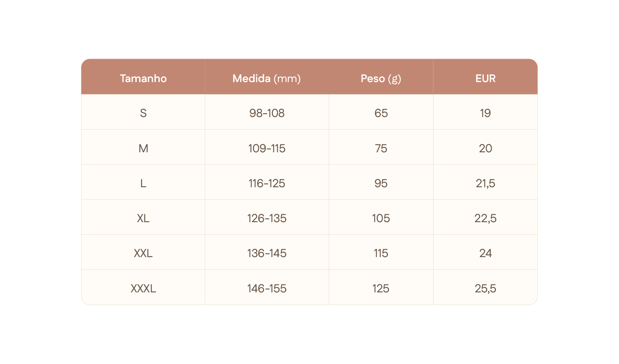
Task: Select the 146-155 measurement cell
Action: click(x=267, y=289)
